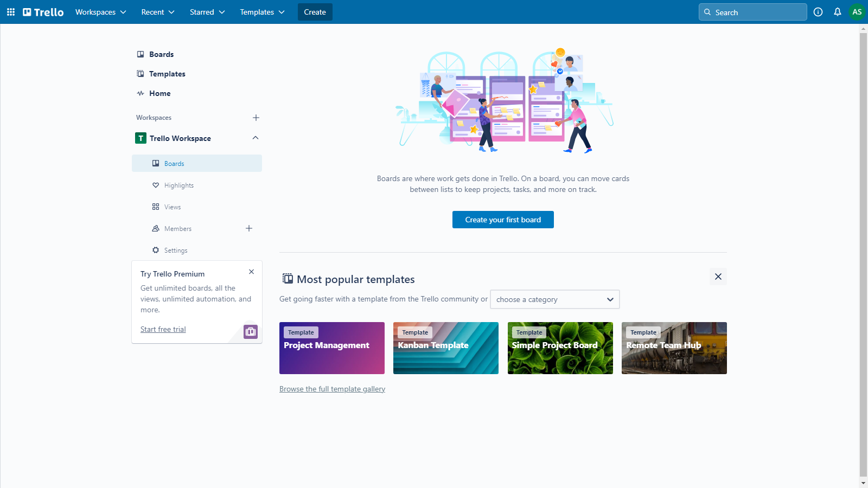868x488 pixels.
Task: Click the Views grid icon
Action: pos(156,207)
